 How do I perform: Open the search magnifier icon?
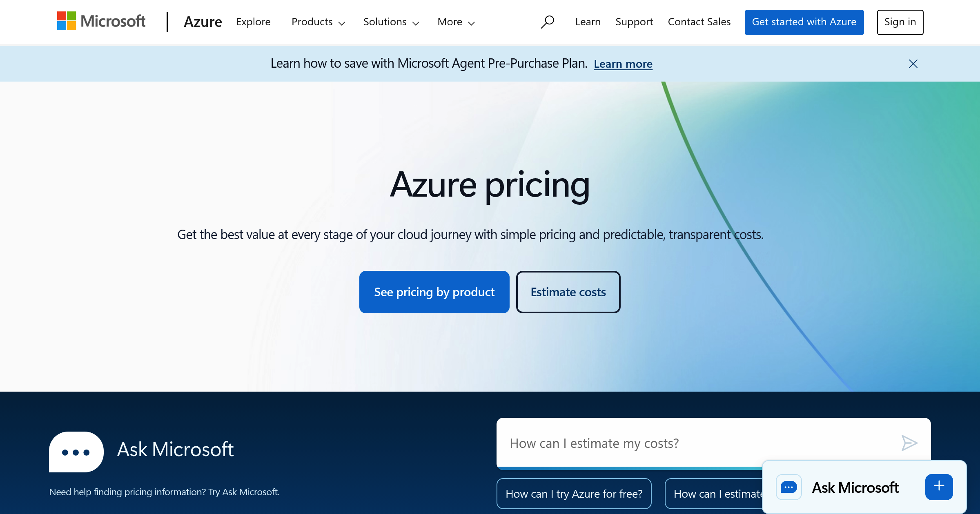pyautogui.click(x=547, y=22)
